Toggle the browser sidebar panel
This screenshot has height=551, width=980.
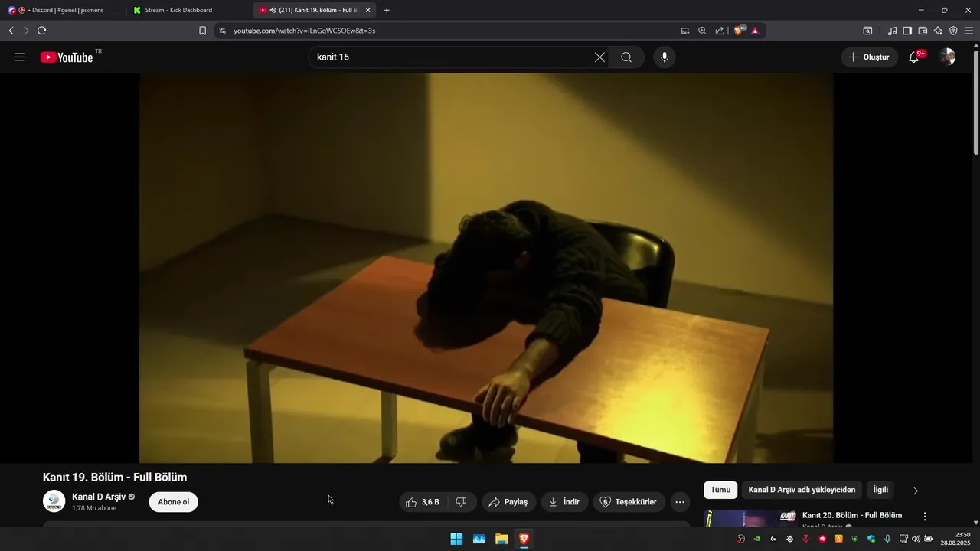(907, 31)
